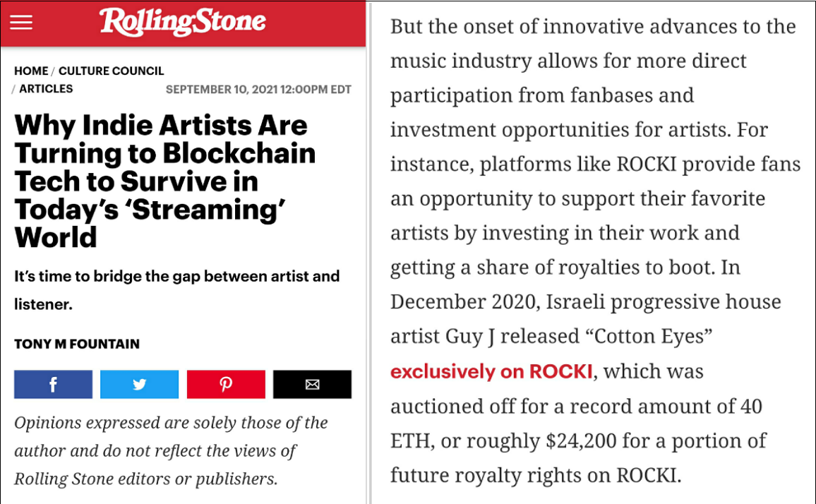The height and width of the screenshot is (504, 816).
Task: Click the 'Why Indie Artists' headline
Action: 165,181
